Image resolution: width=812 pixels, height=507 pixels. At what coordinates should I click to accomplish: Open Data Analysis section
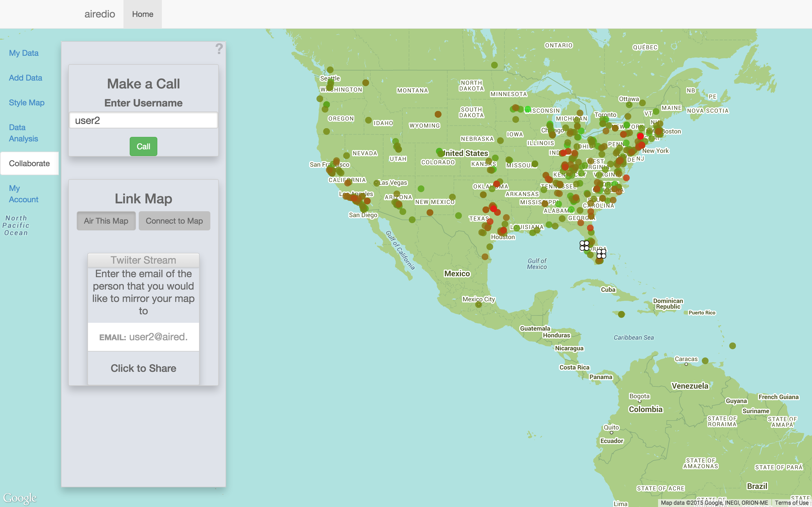(23, 133)
